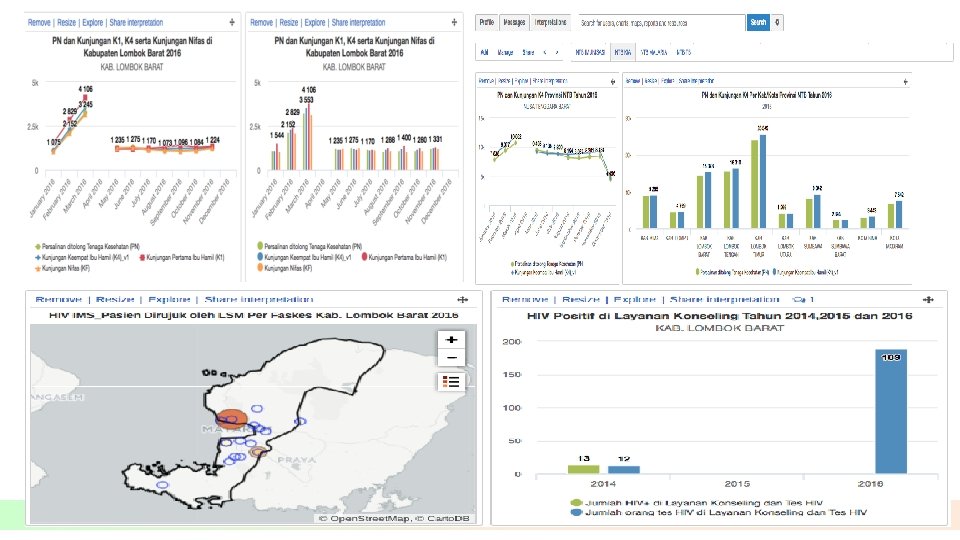Switch to the NTB TB dashboard
The height and width of the screenshot is (540, 960).
tap(684, 53)
